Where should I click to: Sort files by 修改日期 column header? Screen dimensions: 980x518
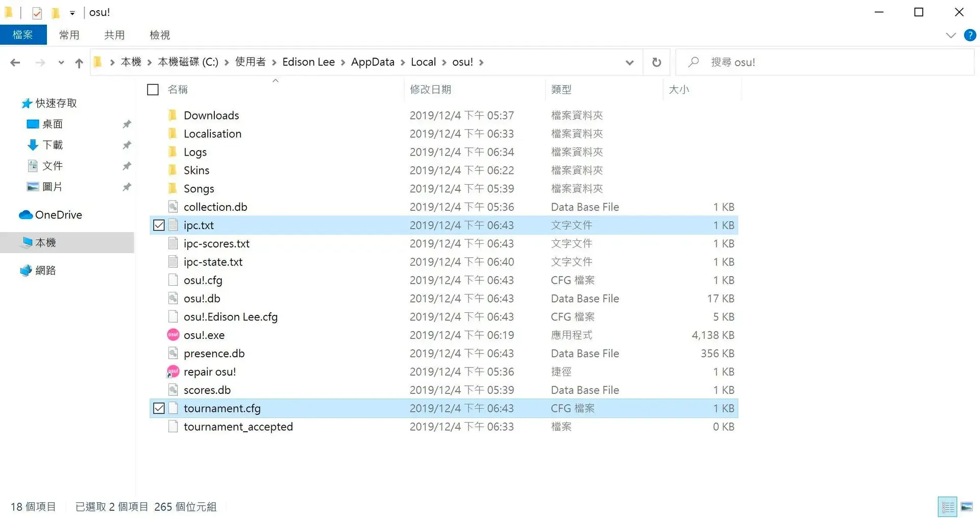(x=430, y=90)
